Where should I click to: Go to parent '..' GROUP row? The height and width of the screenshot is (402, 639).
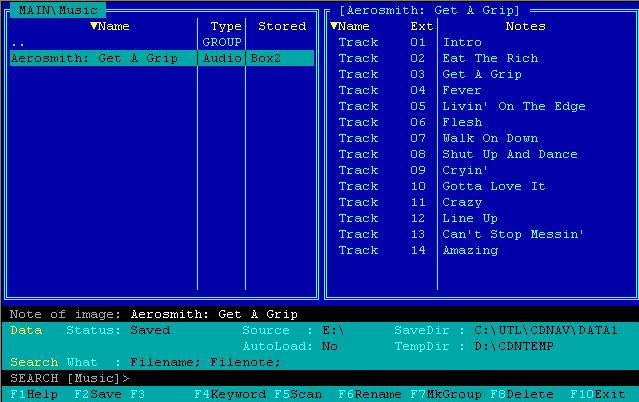(162, 42)
